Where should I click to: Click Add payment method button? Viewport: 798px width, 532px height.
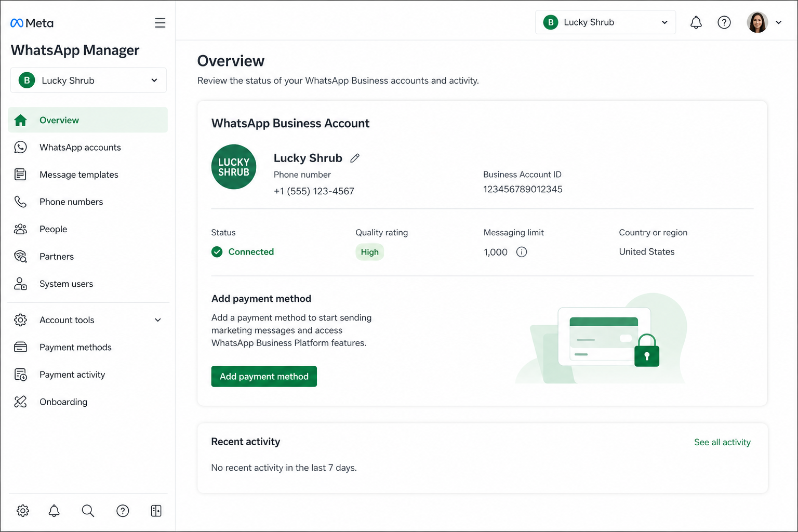pos(264,377)
